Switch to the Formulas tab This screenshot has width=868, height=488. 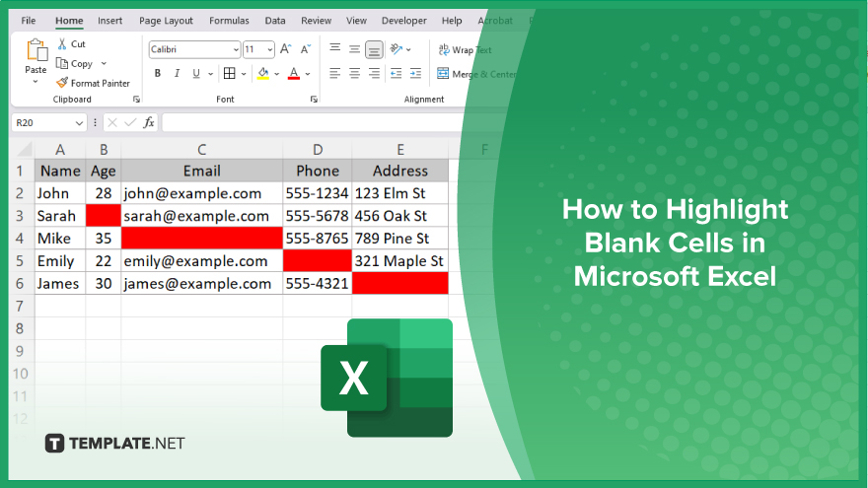[229, 21]
